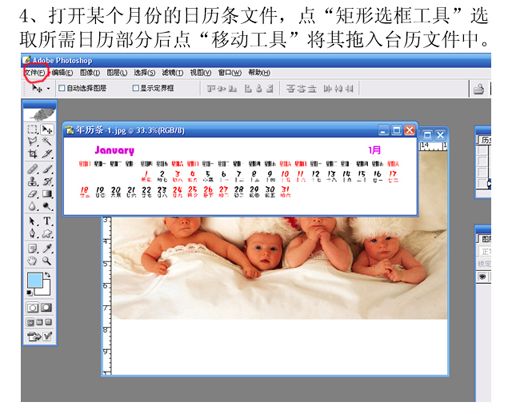This screenshot has width=520, height=414.
Task: Select the Clone Stamp tool
Action: (33, 182)
